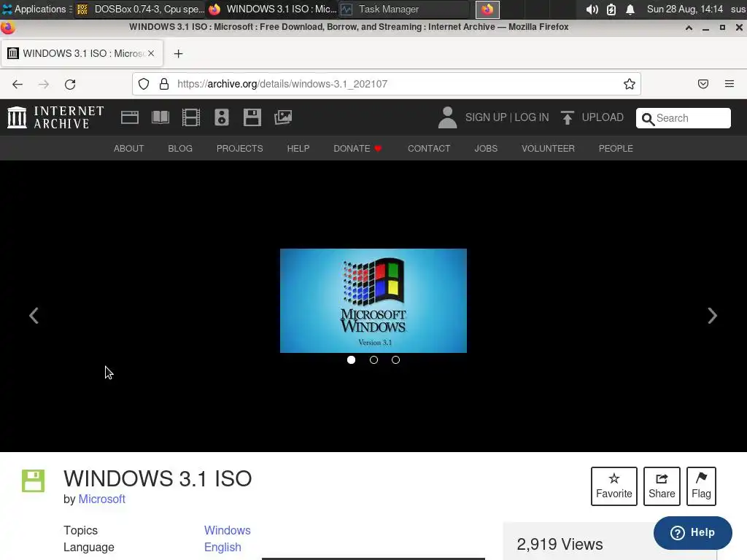Click the URL address bar

[x=386, y=85]
